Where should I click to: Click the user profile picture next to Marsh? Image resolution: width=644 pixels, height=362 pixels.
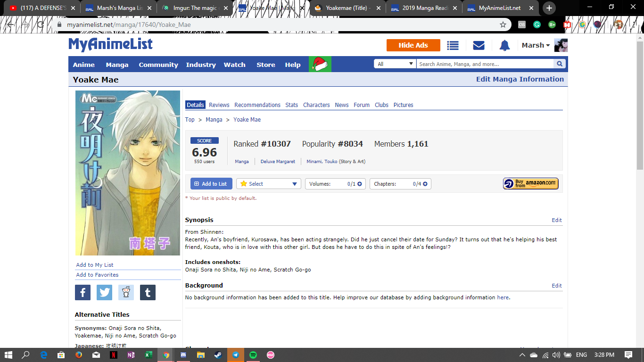(x=561, y=45)
